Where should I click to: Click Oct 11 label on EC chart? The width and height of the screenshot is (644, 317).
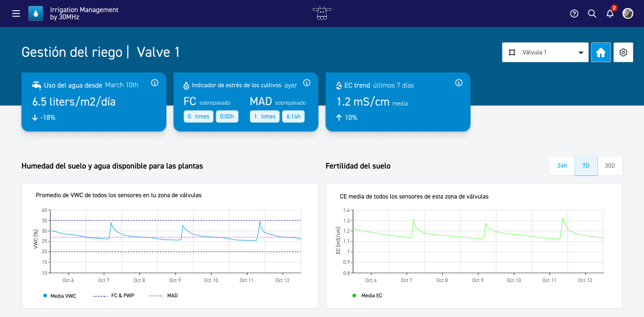tap(549, 281)
